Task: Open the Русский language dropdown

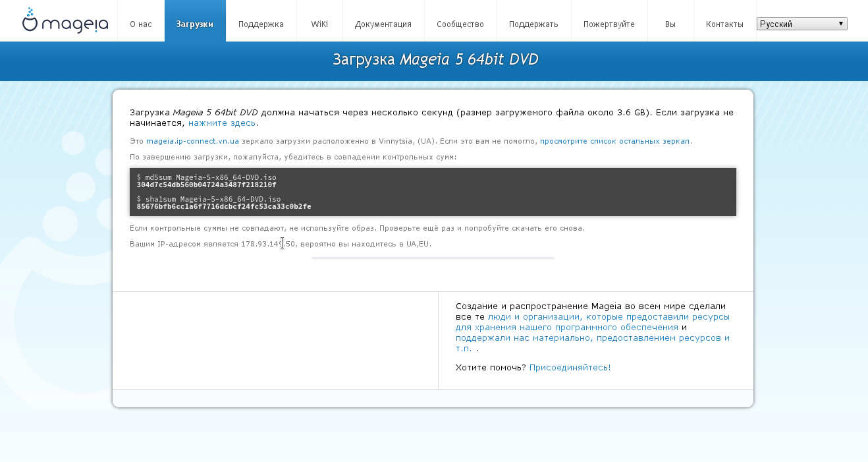Action: pyautogui.click(x=801, y=24)
